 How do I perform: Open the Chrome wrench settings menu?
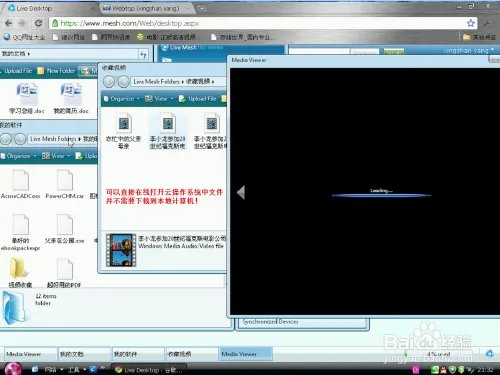pyautogui.click(x=487, y=23)
